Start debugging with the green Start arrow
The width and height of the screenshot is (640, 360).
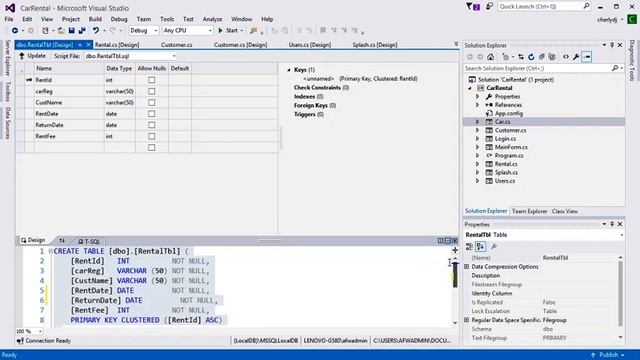220,31
